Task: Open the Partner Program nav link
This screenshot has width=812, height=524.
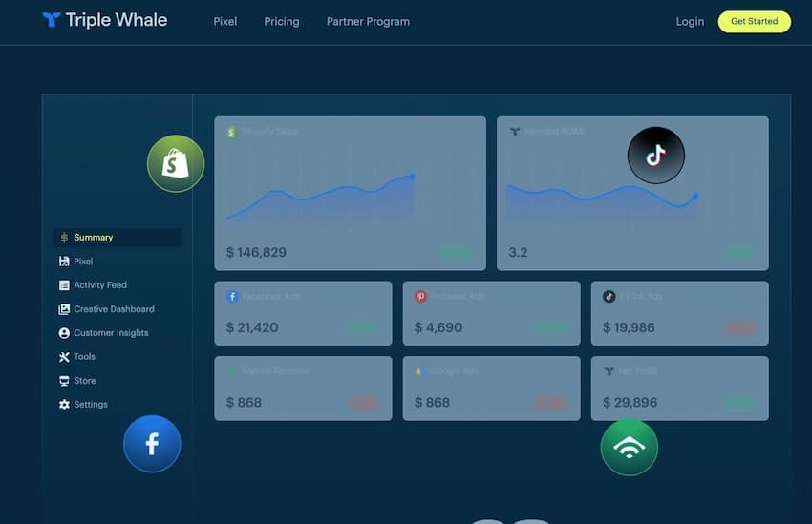Action: pos(368,21)
